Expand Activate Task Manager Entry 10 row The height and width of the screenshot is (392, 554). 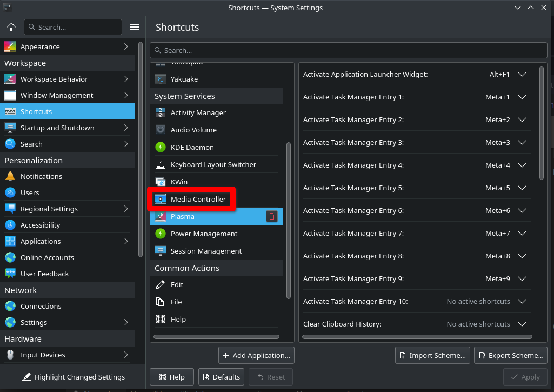click(x=522, y=301)
